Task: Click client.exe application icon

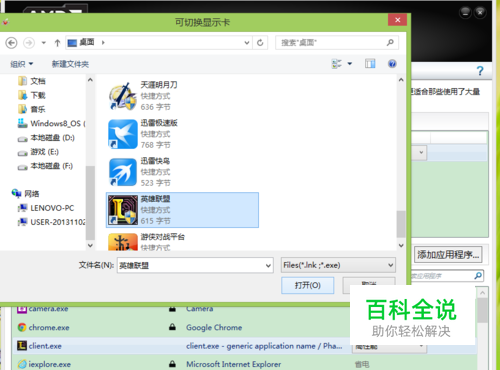Action: pos(22,346)
